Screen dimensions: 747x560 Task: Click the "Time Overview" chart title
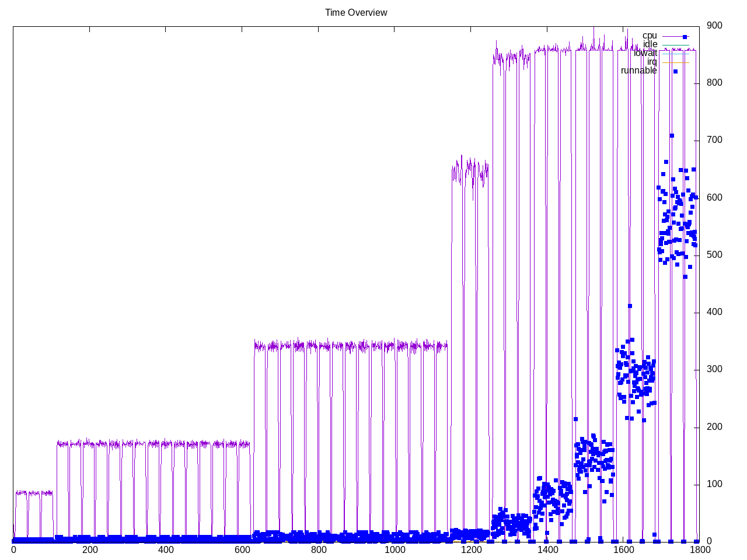(x=356, y=13)
